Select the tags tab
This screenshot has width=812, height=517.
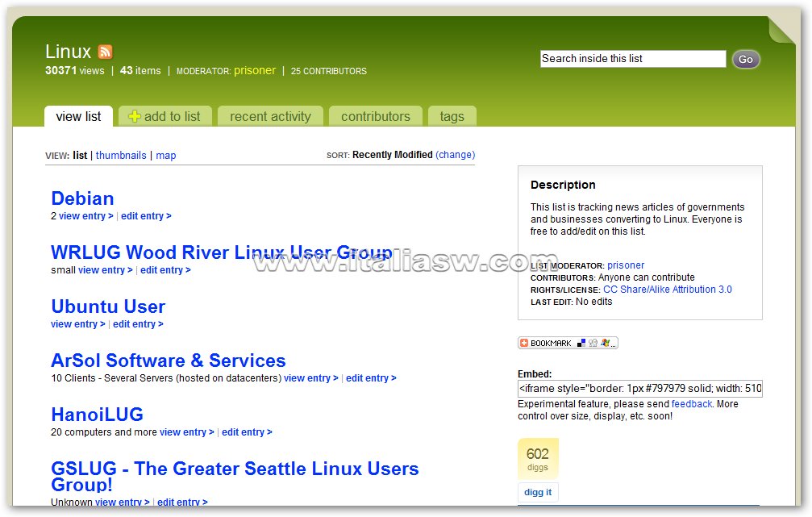[452, 117]
